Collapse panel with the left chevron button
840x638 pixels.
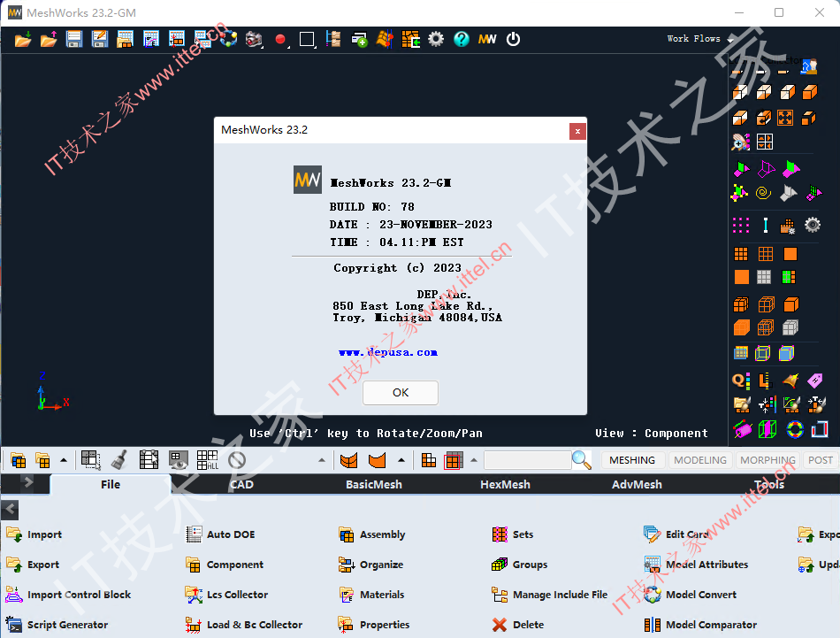pyautogui.click(x=10, y=510)
